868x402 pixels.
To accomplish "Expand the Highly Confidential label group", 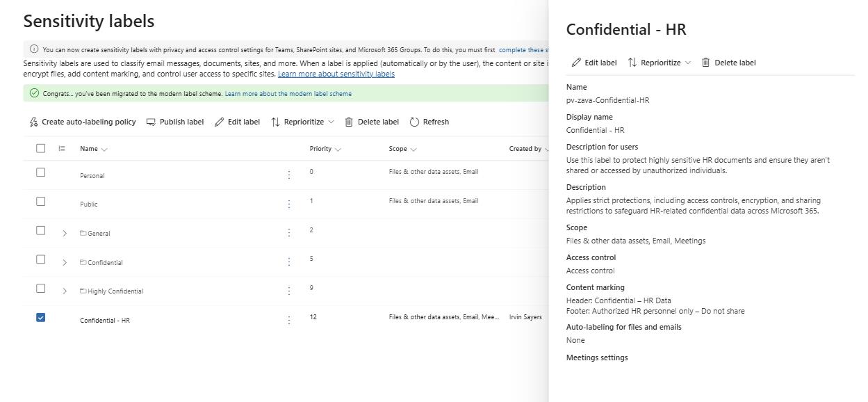I will pyautogui.click(x=65, y=291).
